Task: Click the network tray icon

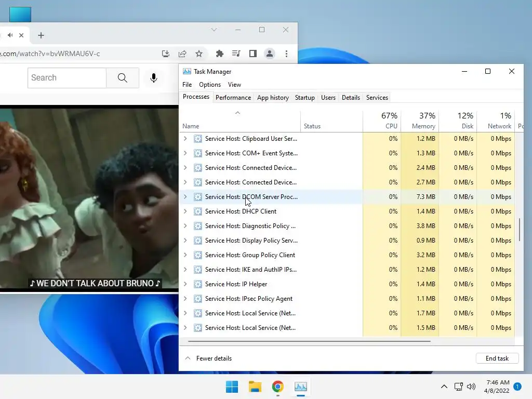Action: pyautogui.click(x=458, y=387)
